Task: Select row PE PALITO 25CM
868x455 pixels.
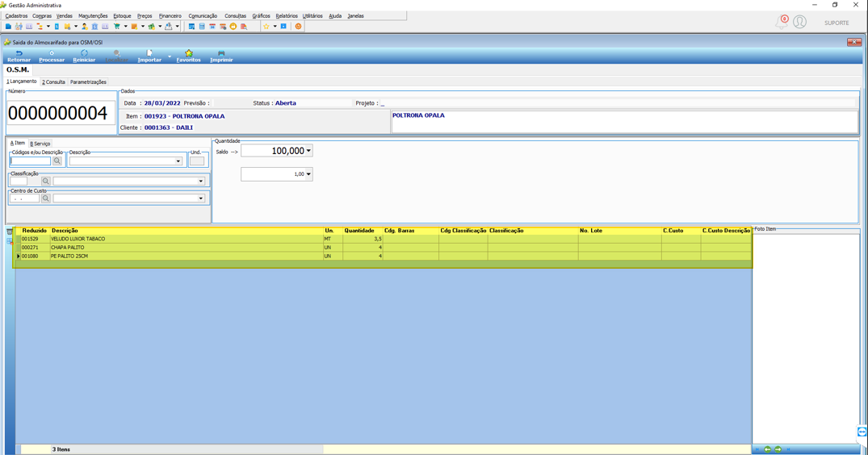Action: pyautogui.click(x=383, y=256)
